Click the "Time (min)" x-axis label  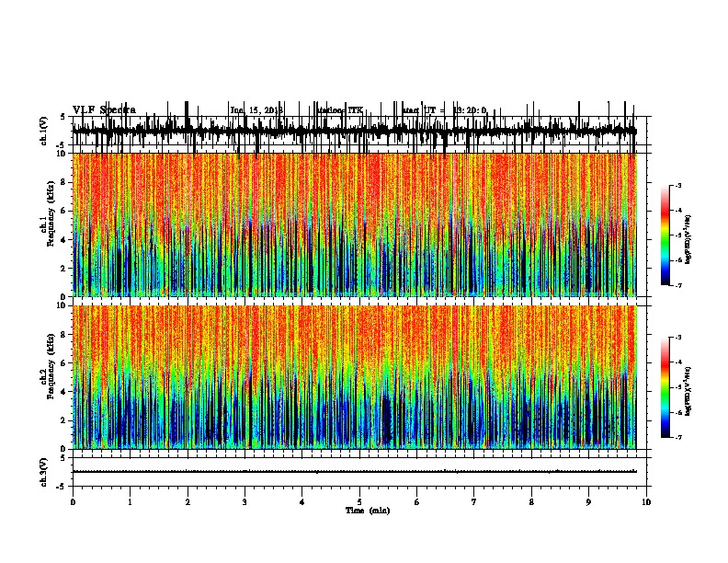(x=368, y=511)
